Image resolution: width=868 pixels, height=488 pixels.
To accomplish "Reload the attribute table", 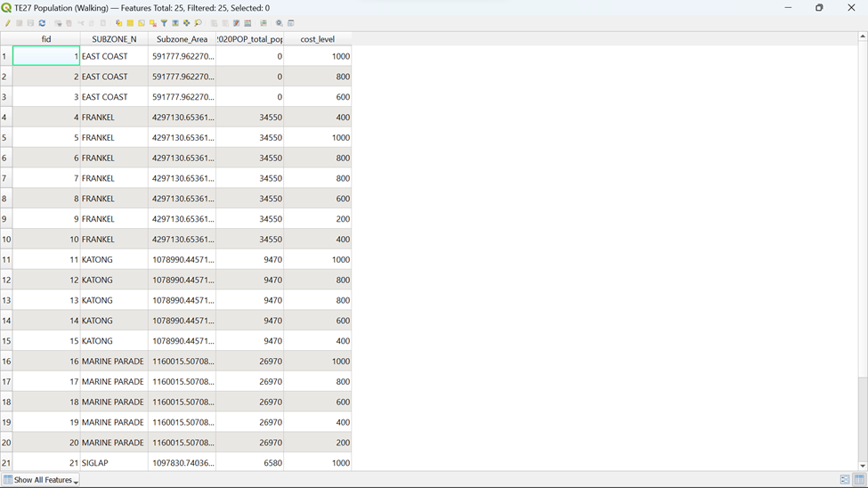I will coord(42,23).
